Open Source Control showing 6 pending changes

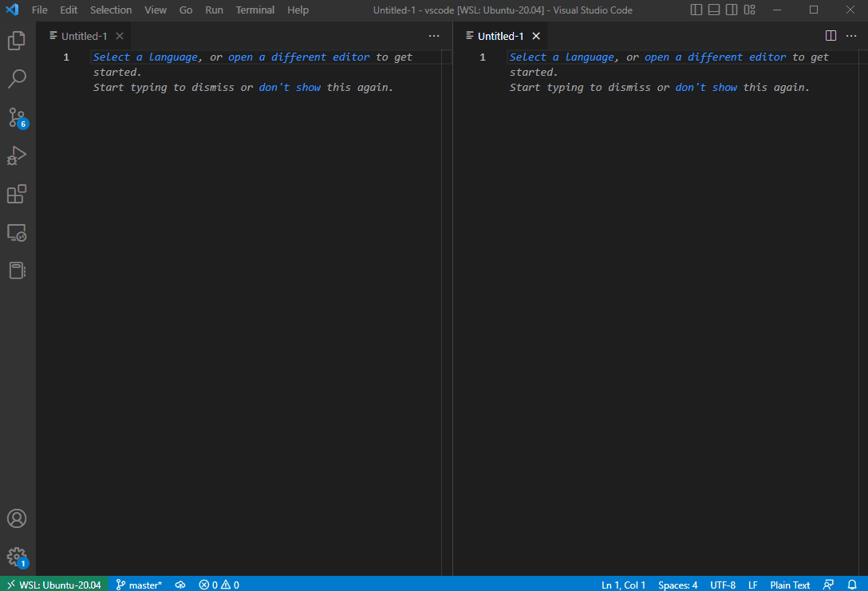pos(17,117)
